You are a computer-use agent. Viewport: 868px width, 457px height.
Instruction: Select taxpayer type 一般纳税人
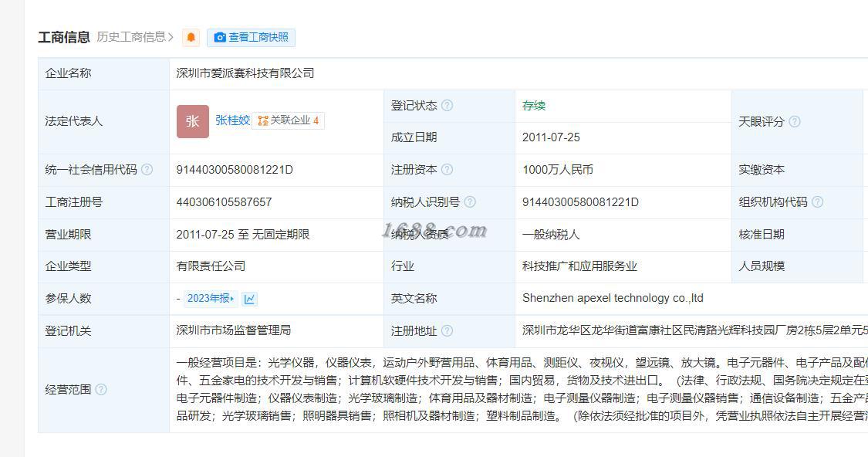551,235
